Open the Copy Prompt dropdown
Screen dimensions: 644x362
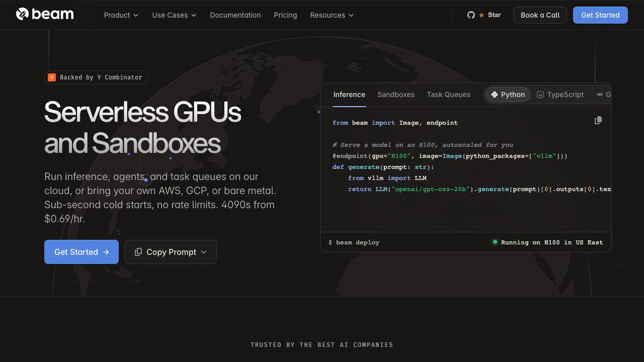pyautogui.click(x=171, y=252)
